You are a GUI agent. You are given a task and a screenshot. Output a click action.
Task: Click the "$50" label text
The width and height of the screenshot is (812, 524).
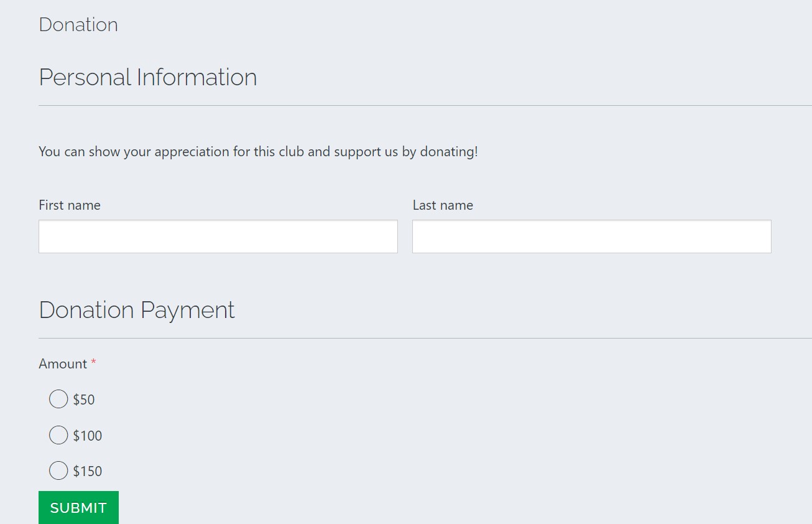pyautogui.click(x=84, y=400)
